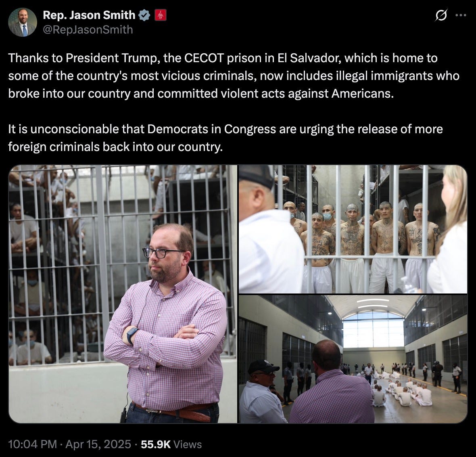
Task: Click the Rep. Jason Smith display name
Action: (x=89, y=15)
